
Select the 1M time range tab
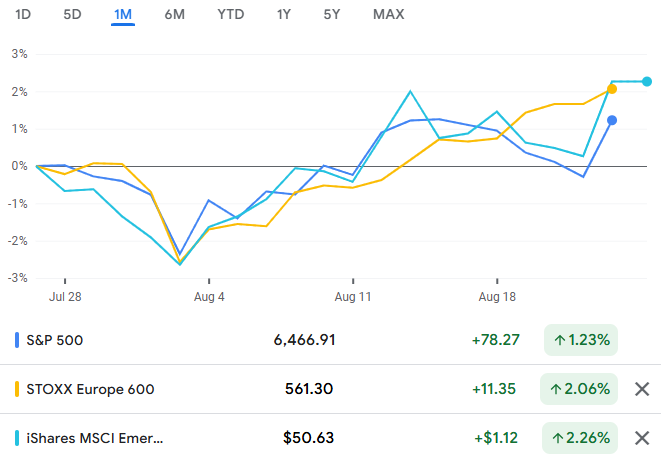click(123, 14)
